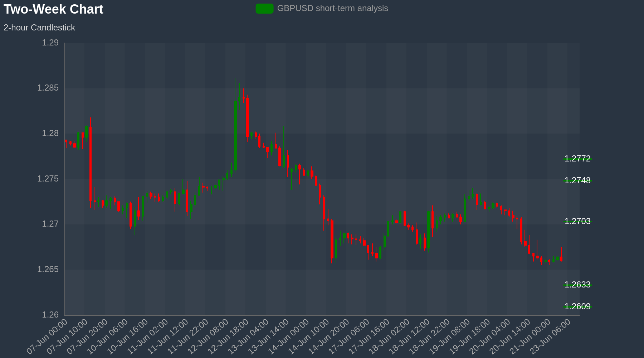Click the '13-Jun 14:00' x-axis label
Image resolution: width=644 pixels, height=358 pixels.
click(x=269, y=337)
